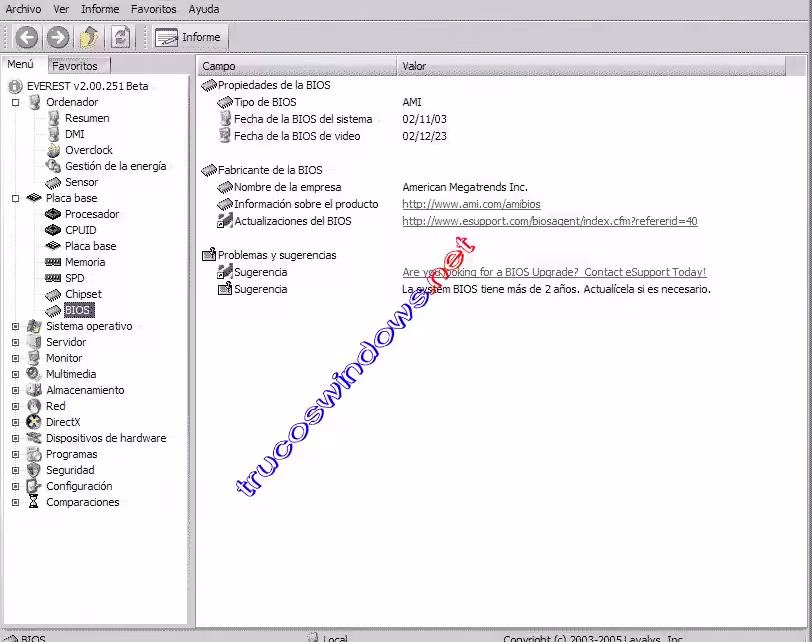Expand the Red node

click(16, 406)
